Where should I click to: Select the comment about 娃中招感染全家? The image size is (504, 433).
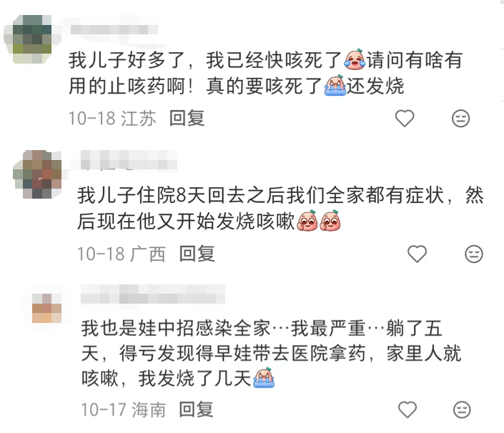coord(272,353)
